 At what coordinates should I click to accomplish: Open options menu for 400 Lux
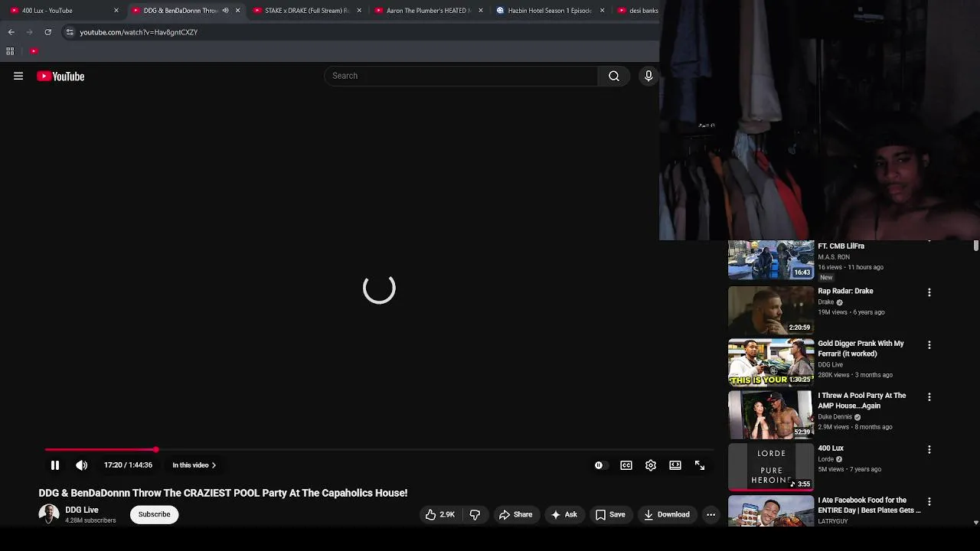929,450
